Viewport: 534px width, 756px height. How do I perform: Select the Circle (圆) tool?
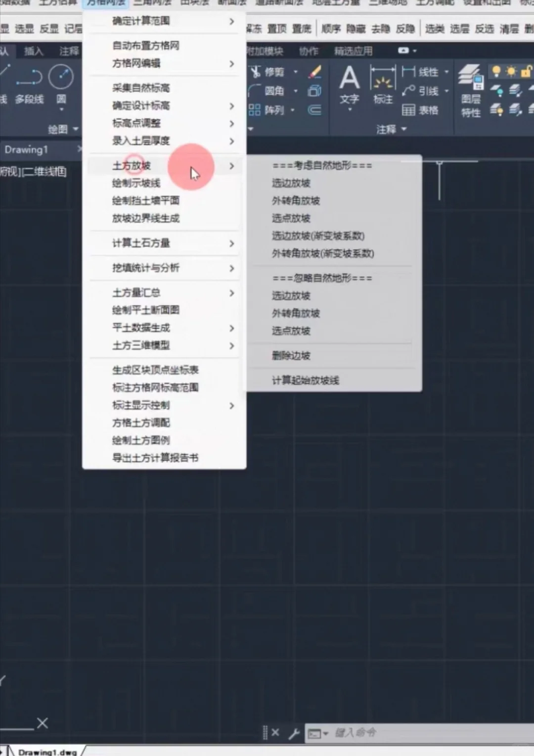60,87
